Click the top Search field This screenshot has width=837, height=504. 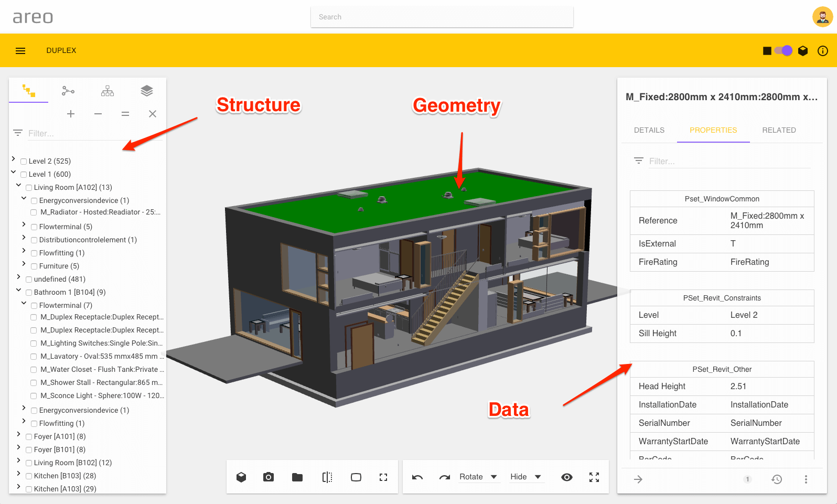(442, 17)
